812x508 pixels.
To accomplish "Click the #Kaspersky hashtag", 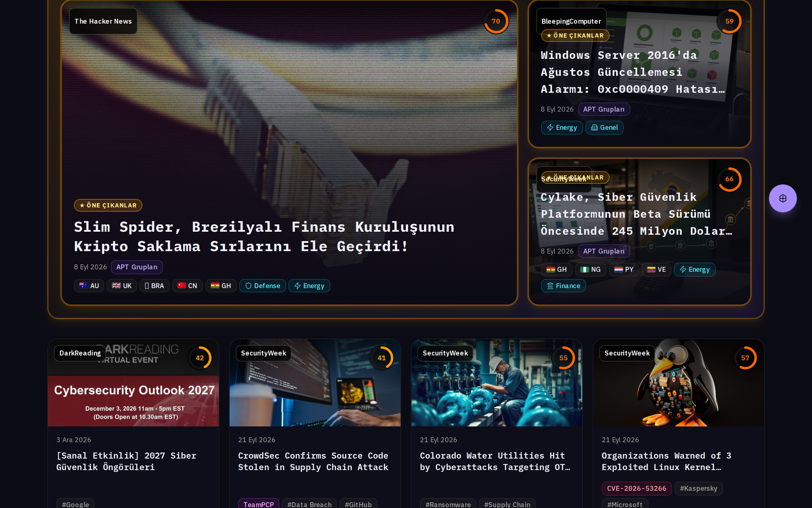I will 698,489.
